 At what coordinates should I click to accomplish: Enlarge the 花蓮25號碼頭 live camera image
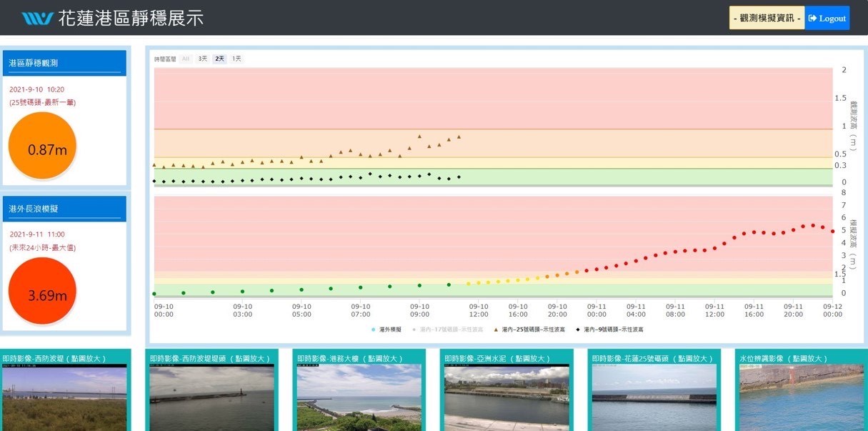coord(654,397)
